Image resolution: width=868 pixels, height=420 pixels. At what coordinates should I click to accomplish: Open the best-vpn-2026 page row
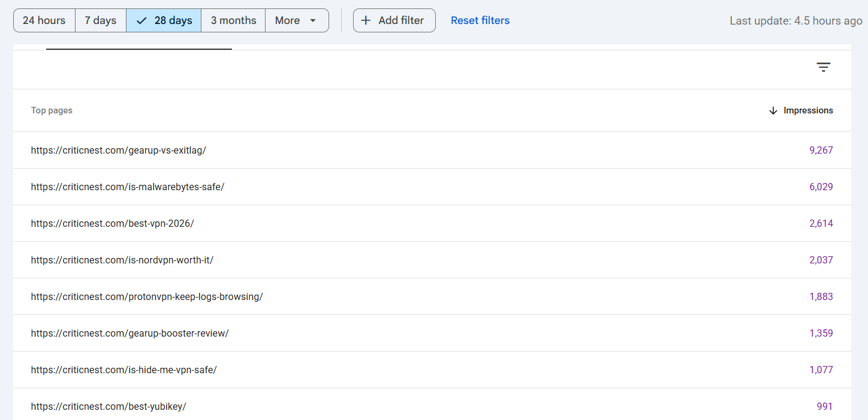(432, 223)
